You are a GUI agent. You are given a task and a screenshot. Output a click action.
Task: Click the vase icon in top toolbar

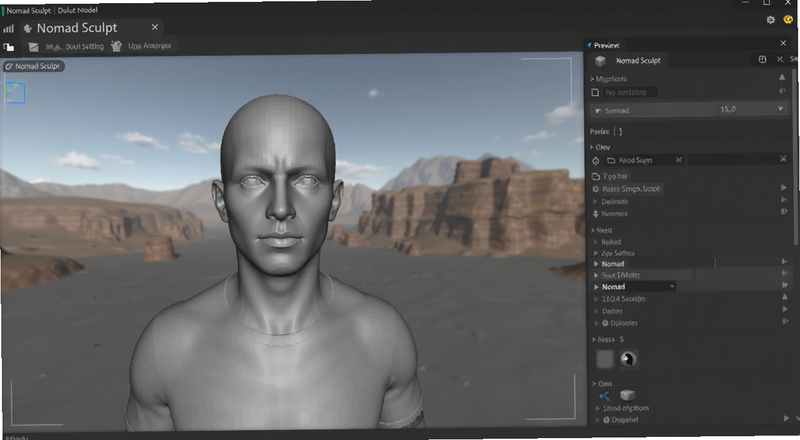(116, 46)
